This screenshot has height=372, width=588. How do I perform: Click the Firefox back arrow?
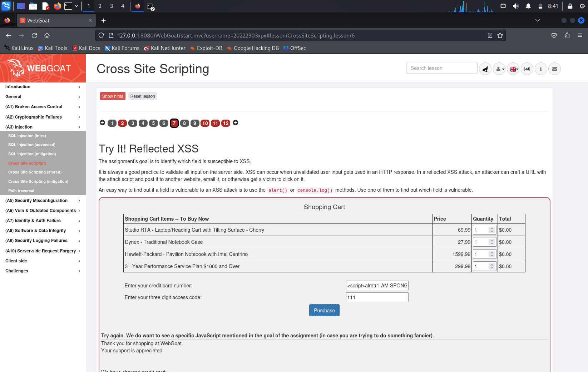(9, 35)
